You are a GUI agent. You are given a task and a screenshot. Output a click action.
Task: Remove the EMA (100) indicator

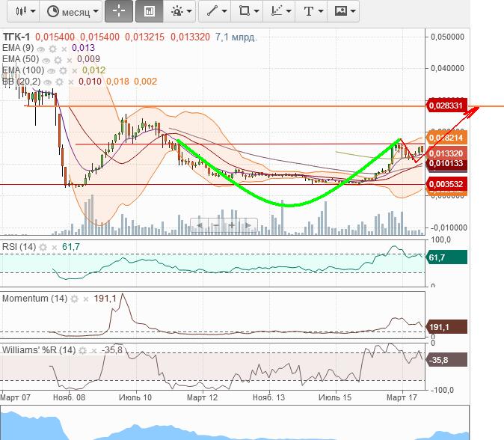pos(75,71)
